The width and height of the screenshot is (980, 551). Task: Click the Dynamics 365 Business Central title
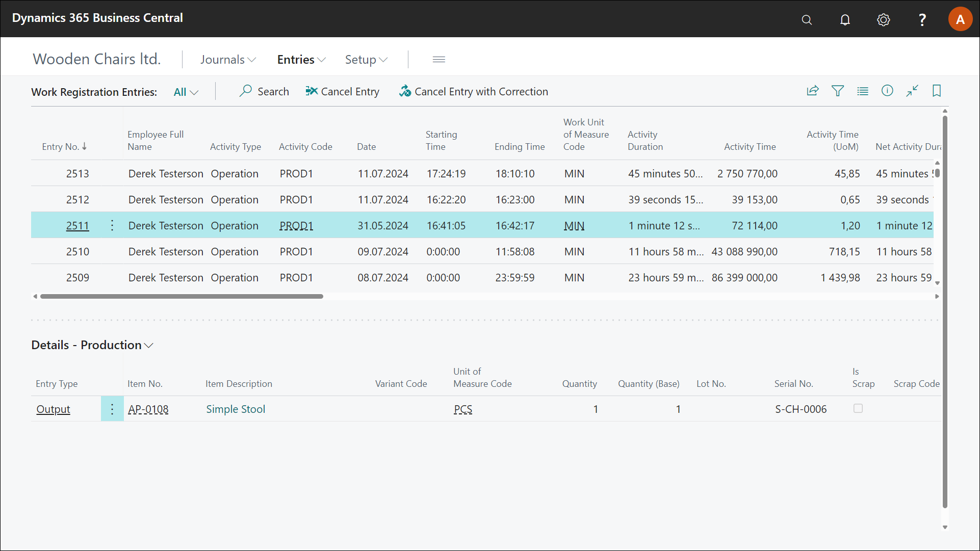click(x=97, y=18)
